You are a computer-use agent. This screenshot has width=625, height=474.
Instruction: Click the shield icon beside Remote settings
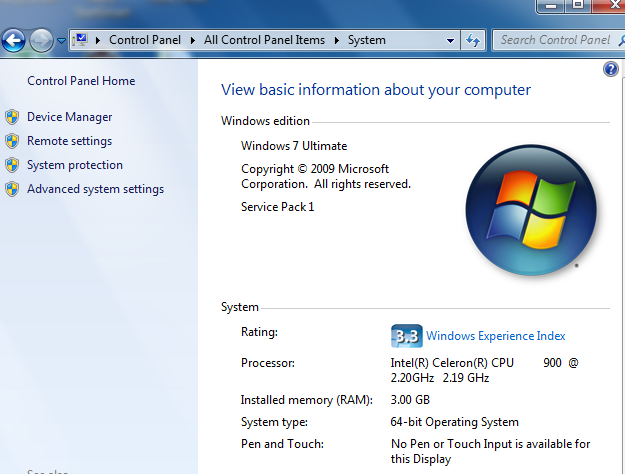coord(12,141)
